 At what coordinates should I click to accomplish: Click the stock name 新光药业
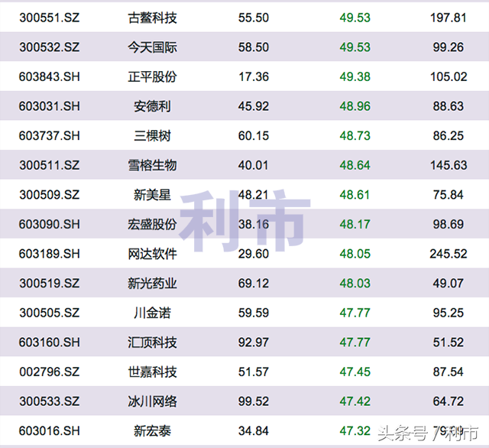point(152,284)
